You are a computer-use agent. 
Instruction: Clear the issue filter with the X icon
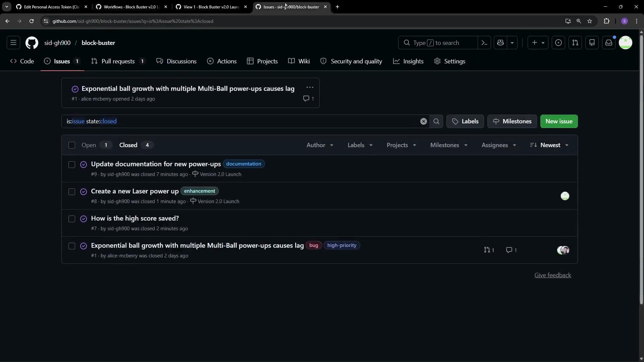click(424, 121)
